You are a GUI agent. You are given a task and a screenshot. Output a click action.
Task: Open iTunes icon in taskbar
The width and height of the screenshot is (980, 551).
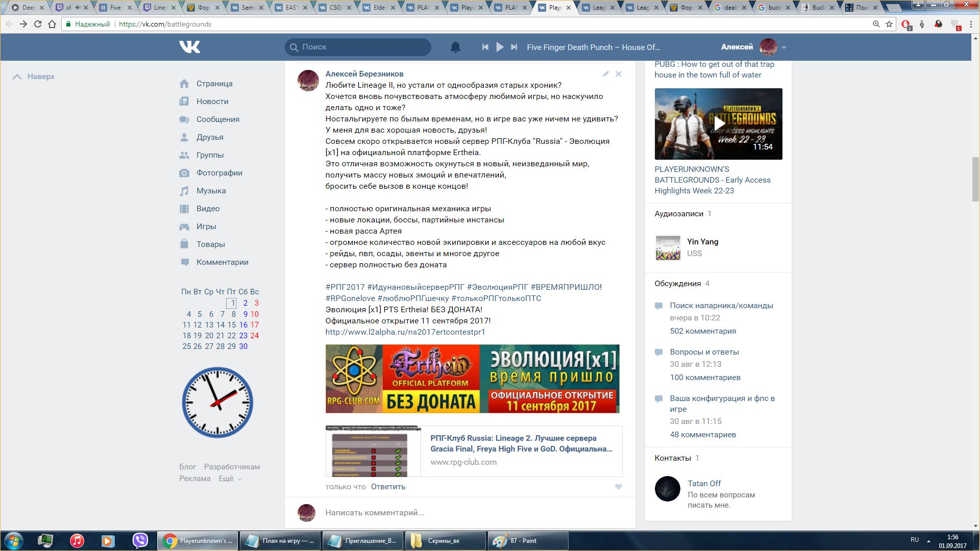(77, 541)
